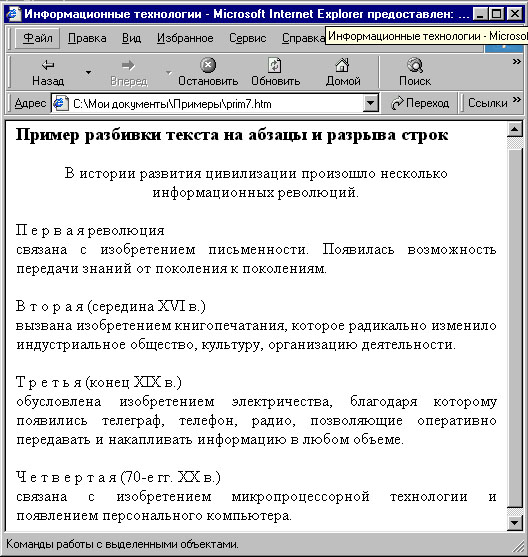528x557 pixels.
Task: Click the scroll up arrow
Action: pos(514,129)
